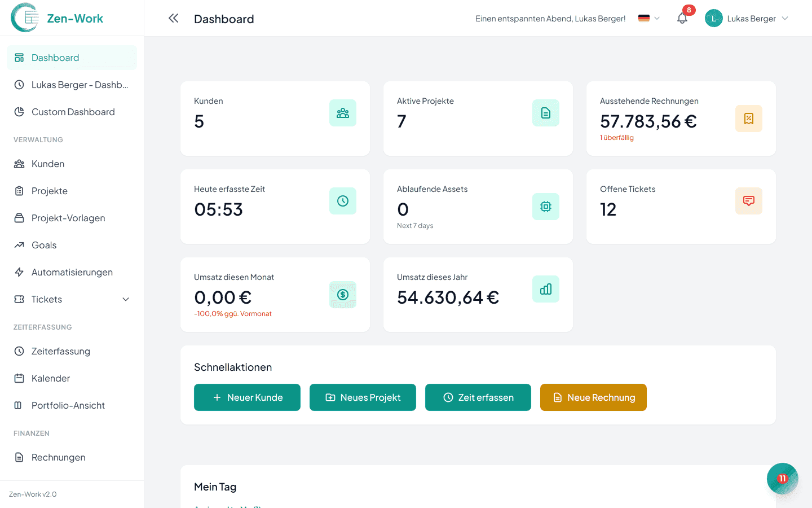812x508 pixels.
Task: Click the Kunden card people icon
Action: (x=343, y=113)
